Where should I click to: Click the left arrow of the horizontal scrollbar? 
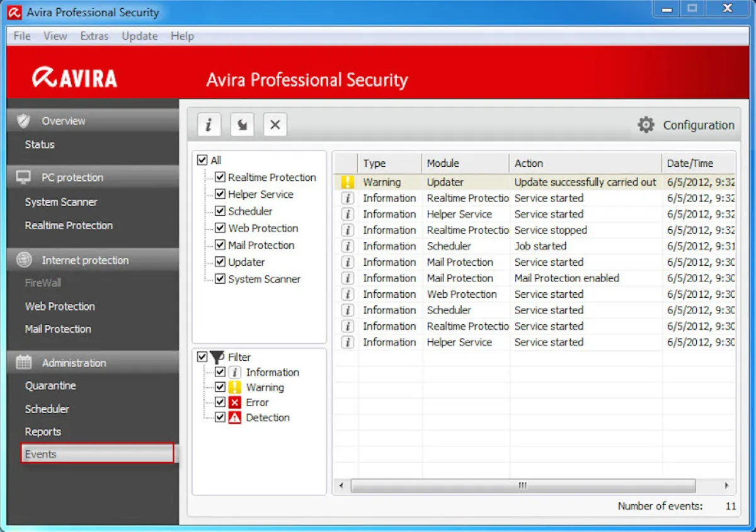[341, 486]
